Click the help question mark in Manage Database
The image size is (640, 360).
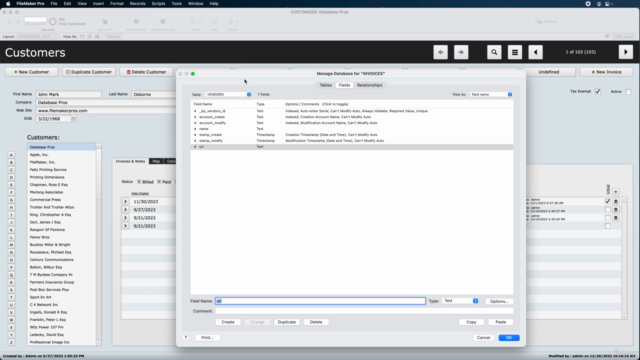point(186,338)
